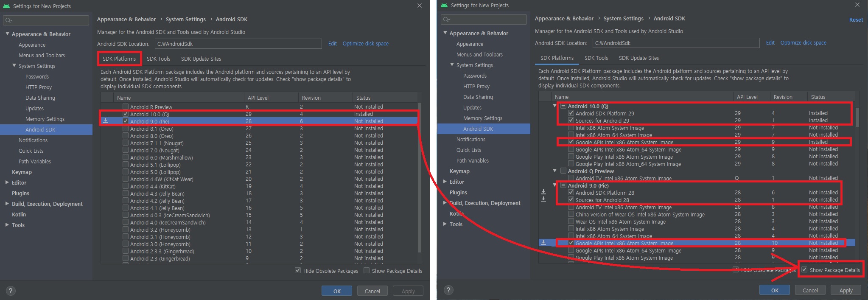This screenshot has width=868, height=300.
Task: Check Intel x86 Atom System Image for API 29
Action: coord(571,128)
